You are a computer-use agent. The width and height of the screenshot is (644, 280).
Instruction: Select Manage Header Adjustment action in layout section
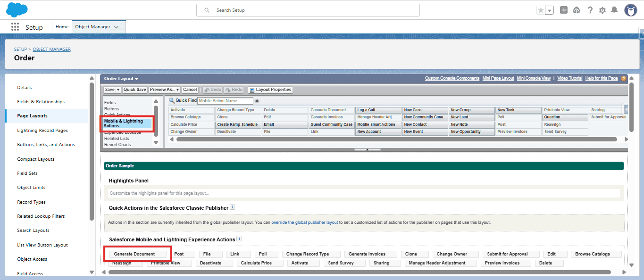(441, 263)
